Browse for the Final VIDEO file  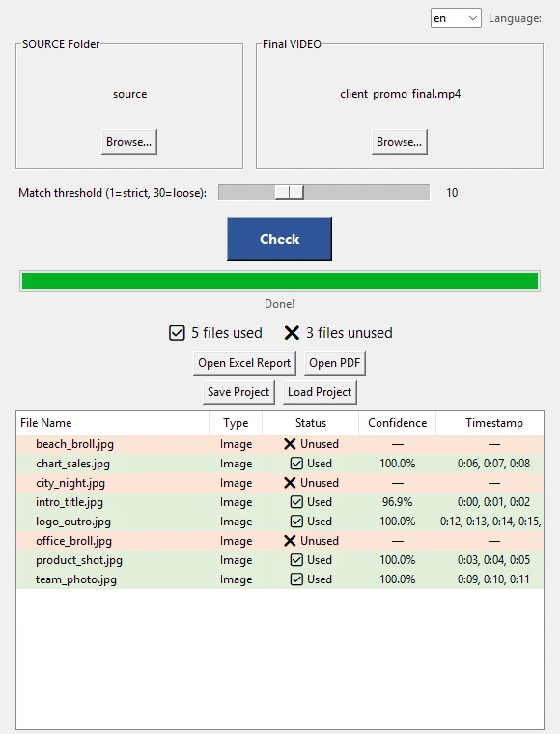point(399,142)
